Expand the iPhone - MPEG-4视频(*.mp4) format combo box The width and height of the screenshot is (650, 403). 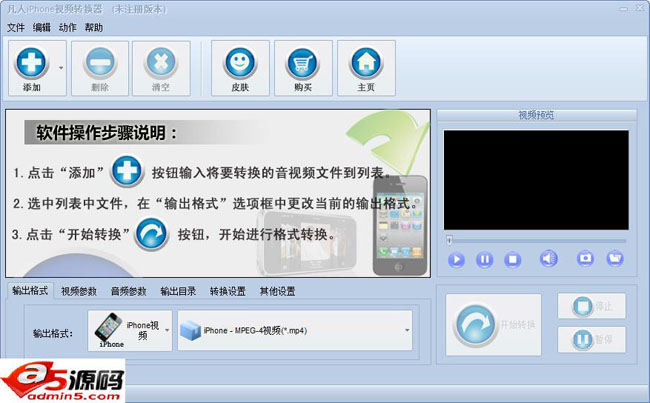click(295, 330)
